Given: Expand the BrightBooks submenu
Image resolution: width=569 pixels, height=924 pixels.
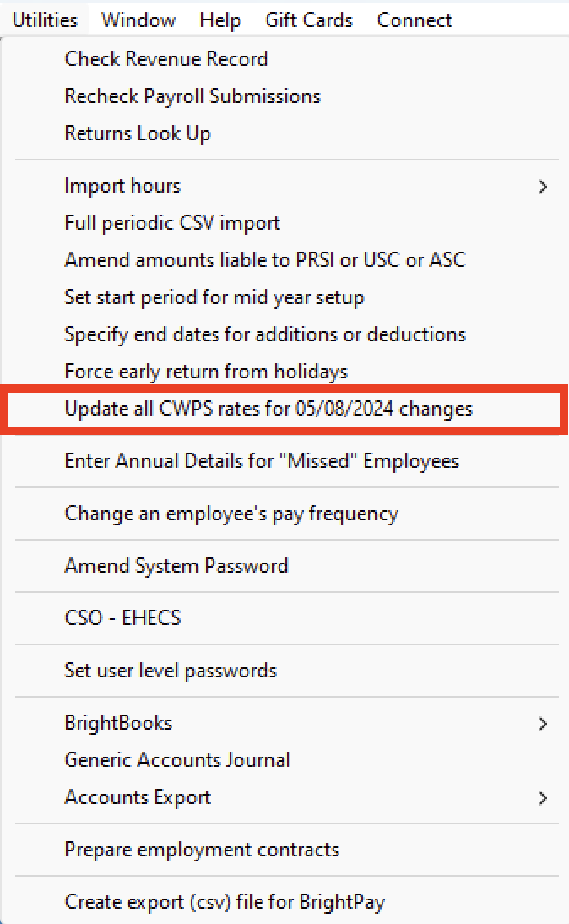Looking at the screenshot, I should point(118,723).
